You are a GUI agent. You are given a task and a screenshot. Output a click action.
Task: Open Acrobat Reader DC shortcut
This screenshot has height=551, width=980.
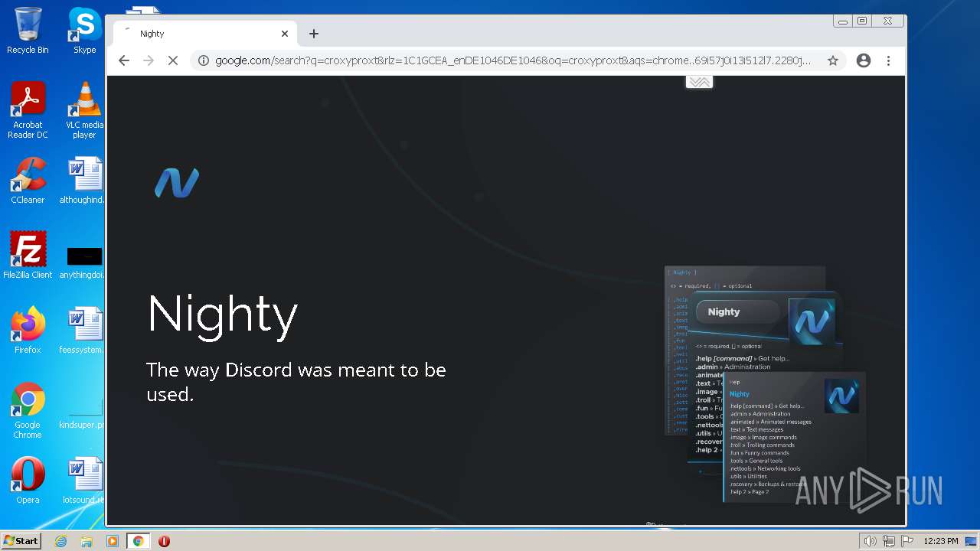point(28,111)
